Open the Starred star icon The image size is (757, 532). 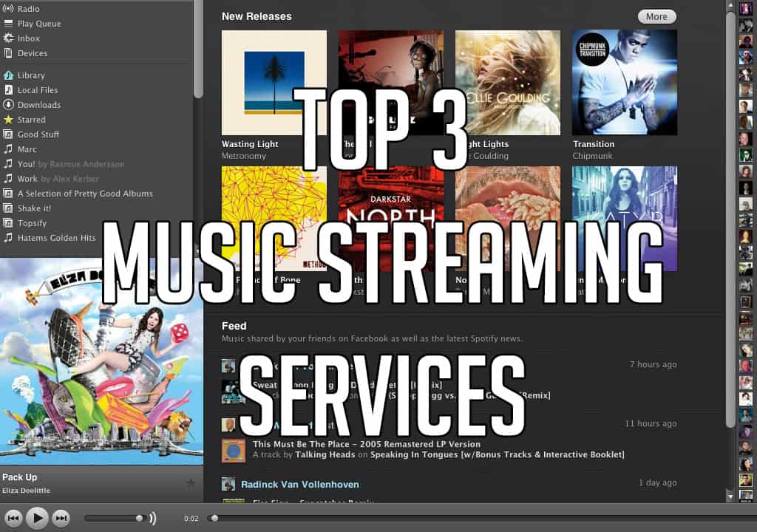pyautogui.click(x=8, y=120)
